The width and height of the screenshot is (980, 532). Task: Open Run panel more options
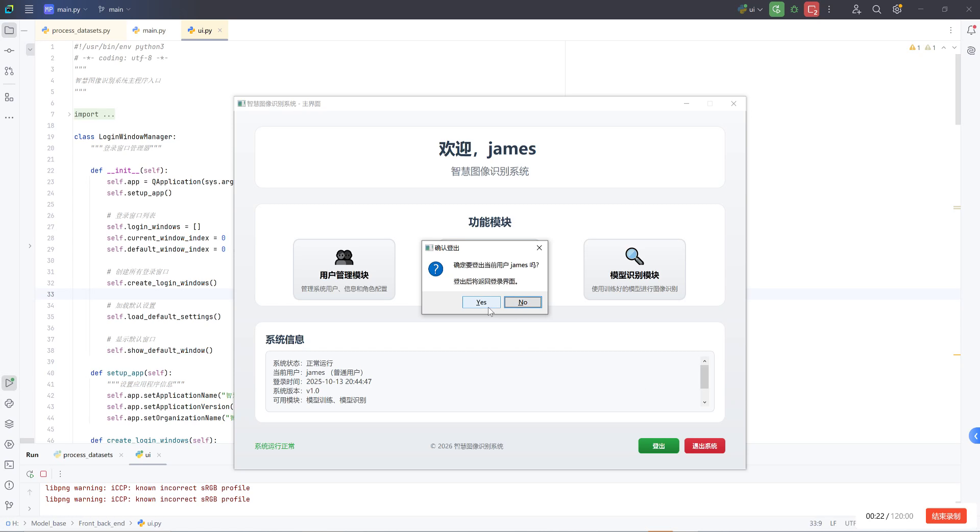click(60, 474)
